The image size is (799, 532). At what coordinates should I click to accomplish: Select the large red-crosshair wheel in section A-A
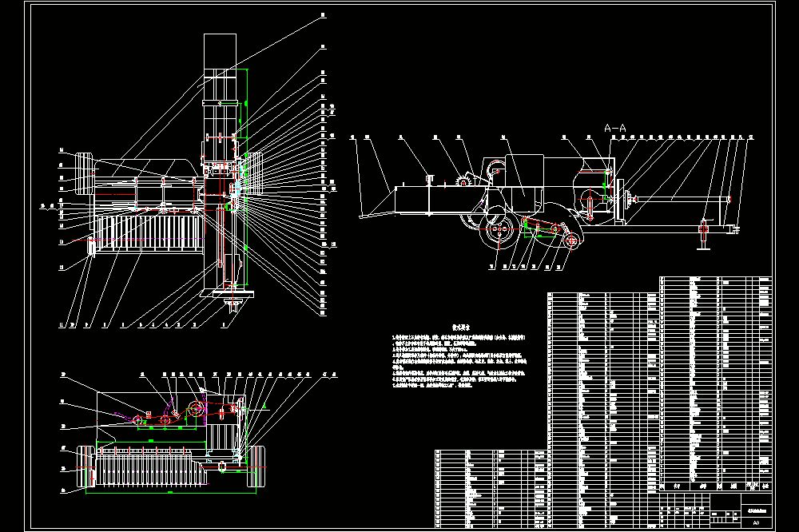click(x=499, y=228)
